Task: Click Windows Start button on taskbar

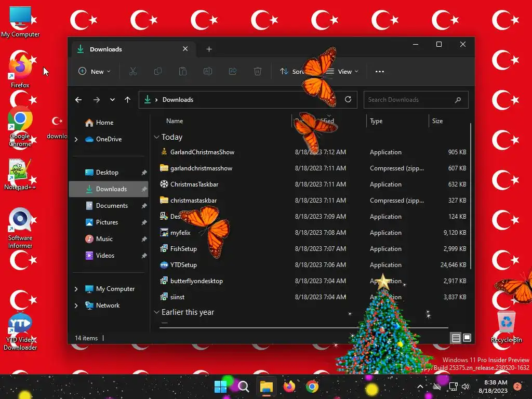Action: tap(220, 387)
